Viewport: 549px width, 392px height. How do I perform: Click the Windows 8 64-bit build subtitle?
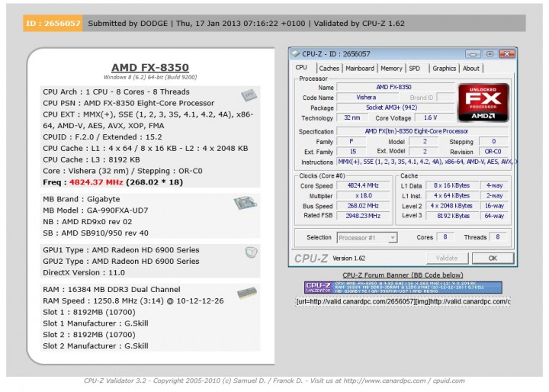(150, 78)
